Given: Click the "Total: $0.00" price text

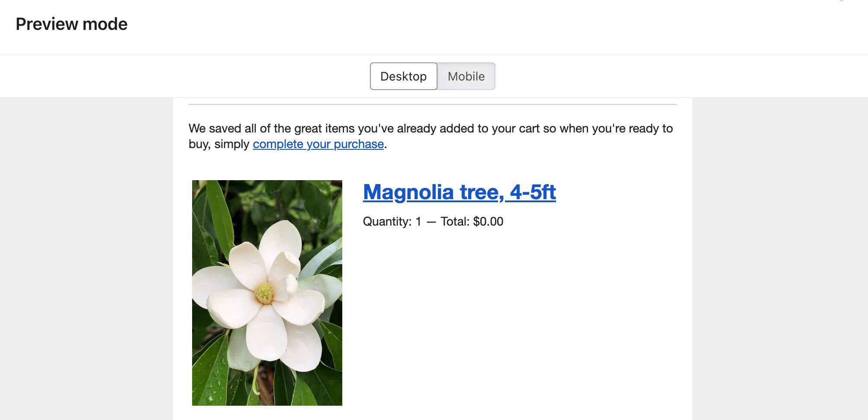Looking at the screenshot, I should coord(472,222).
